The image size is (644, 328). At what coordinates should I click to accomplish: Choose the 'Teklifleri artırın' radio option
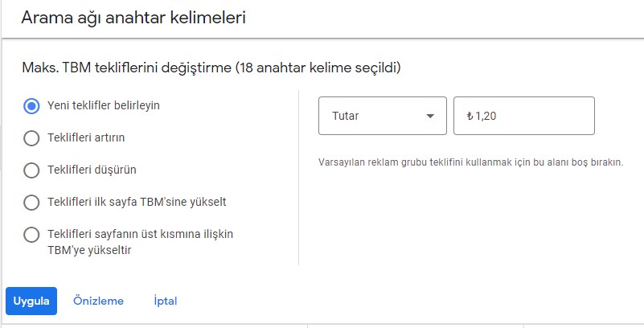click(x=31, y=138)
